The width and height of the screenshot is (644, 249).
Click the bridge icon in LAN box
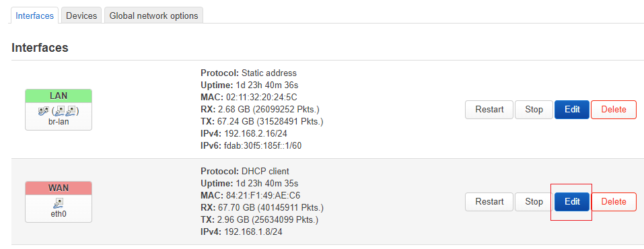42,110
